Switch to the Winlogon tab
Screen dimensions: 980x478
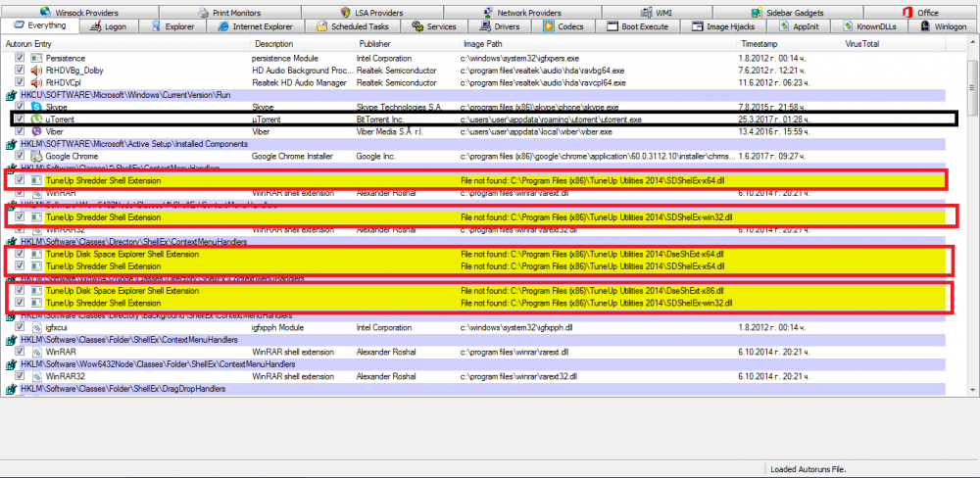(x=944, y=26)
